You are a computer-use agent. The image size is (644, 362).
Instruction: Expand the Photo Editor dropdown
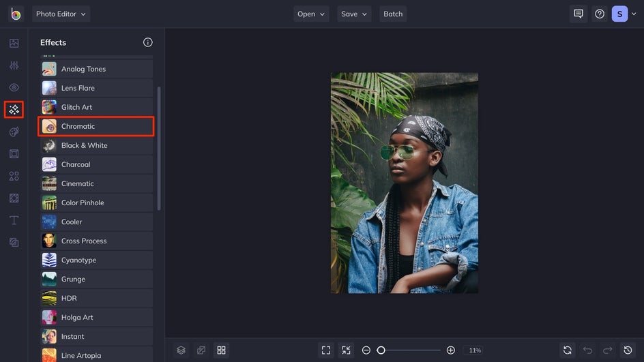pyautogui.click(x=61, y=14)
